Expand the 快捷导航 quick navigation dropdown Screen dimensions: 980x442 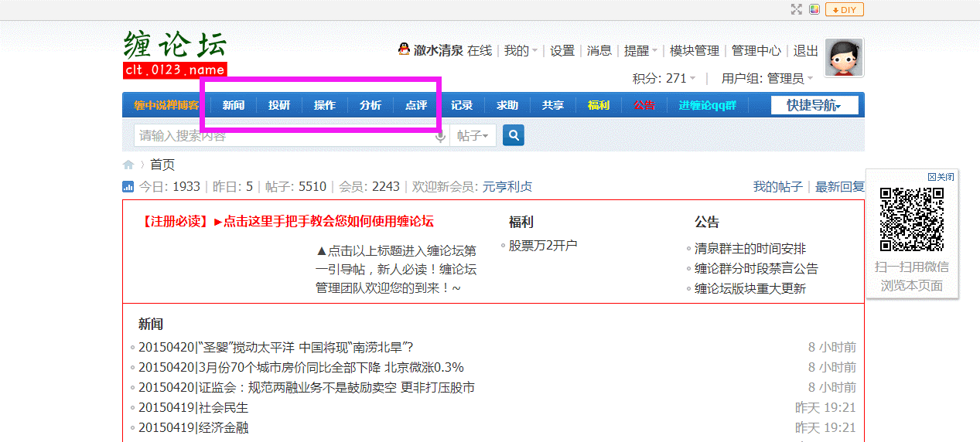pos(814,105)
